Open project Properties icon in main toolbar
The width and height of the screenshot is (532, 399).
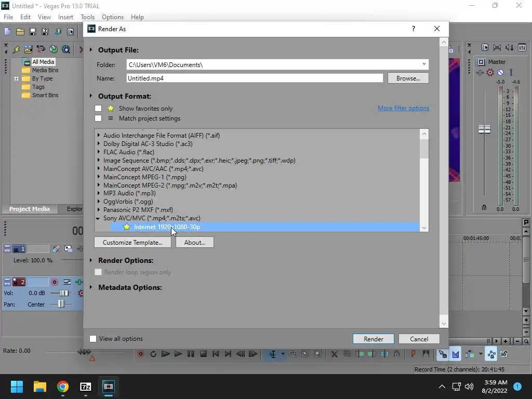tap(70, 32)
